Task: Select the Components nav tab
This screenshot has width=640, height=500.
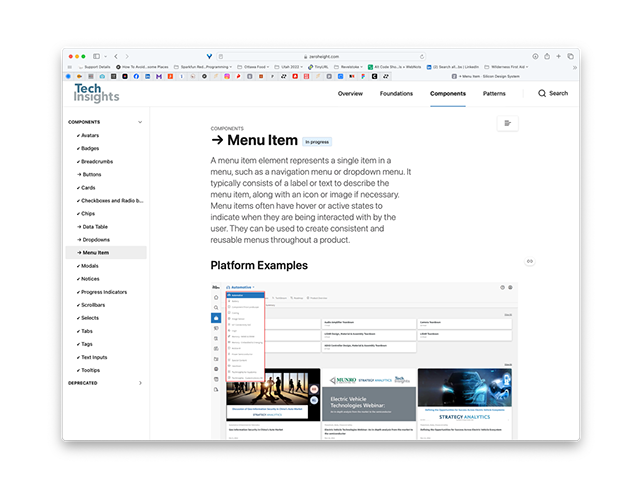Action: [x=448, y=93]
